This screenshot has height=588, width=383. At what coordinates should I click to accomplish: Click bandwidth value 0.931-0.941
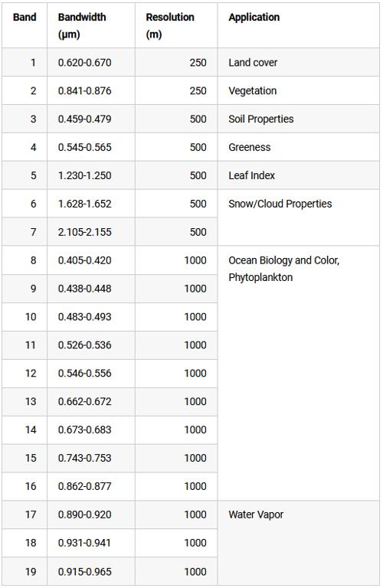85,543
